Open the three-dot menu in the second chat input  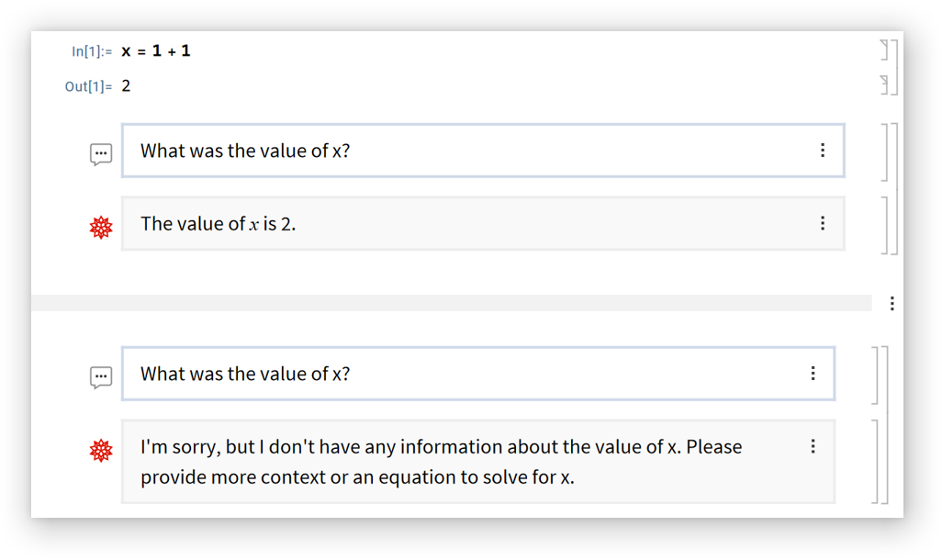(813, 374)
